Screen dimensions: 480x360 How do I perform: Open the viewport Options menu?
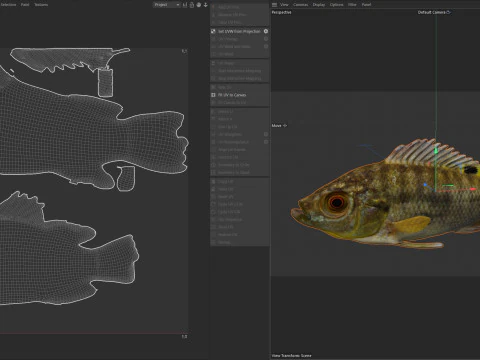pos(336,5)
